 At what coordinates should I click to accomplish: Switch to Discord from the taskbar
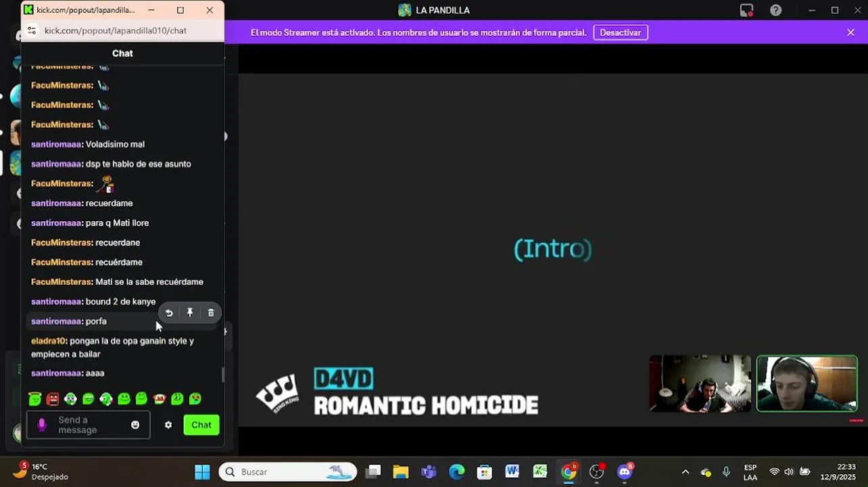point(625,471)
